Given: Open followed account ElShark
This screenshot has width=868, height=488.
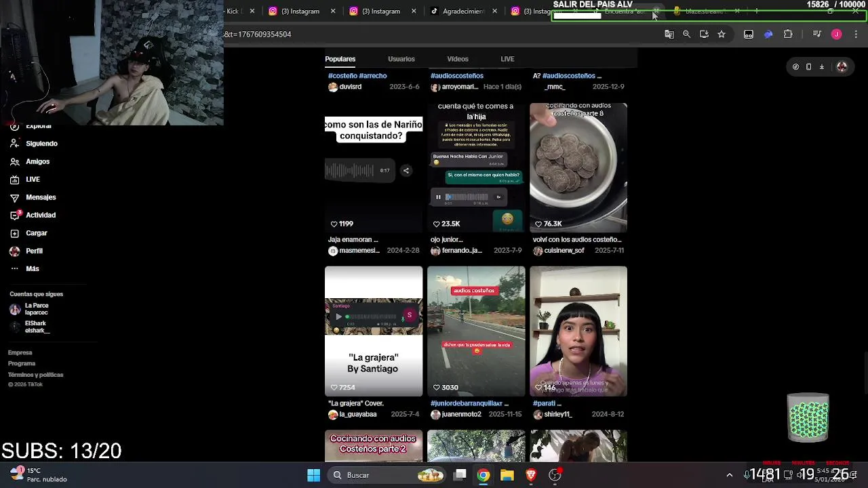Looking at the screenshot, I should tap(30, 327).
